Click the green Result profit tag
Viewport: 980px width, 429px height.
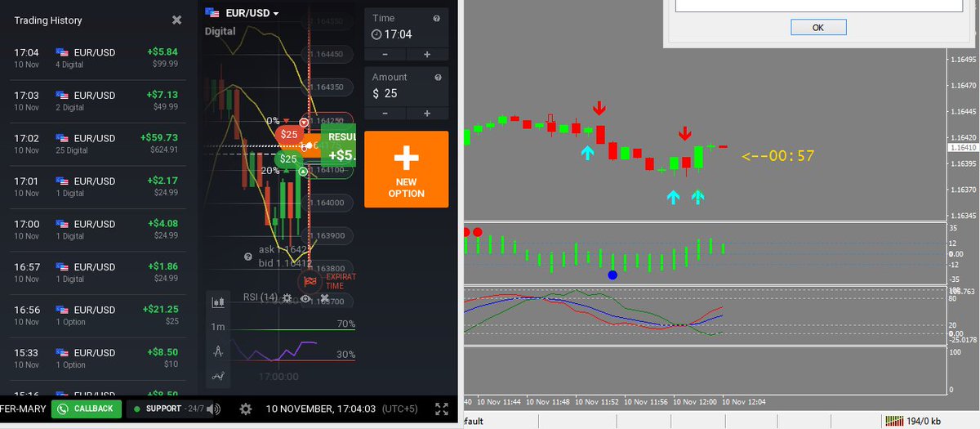(x=337, y=146)
